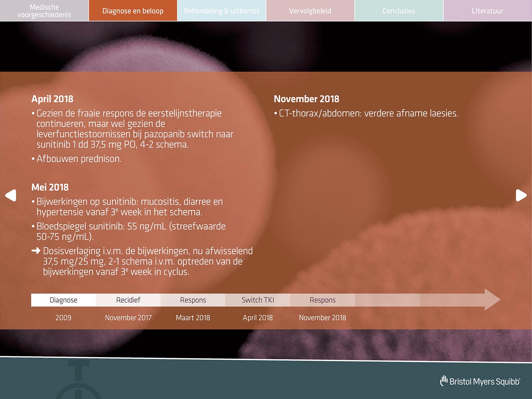This screenshot has width=532, height=399.
Task: Select the Diagnose timeline step
Action: pyautogui.click(x=63, y=300)
